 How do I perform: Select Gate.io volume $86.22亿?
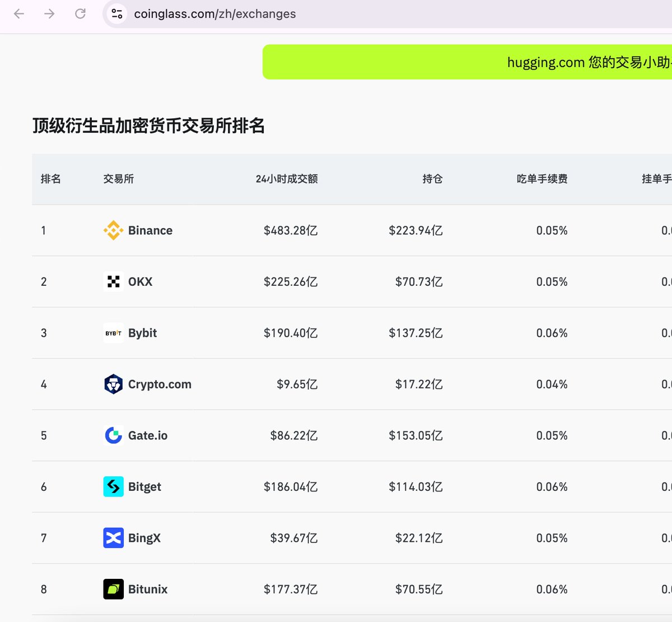294,435
